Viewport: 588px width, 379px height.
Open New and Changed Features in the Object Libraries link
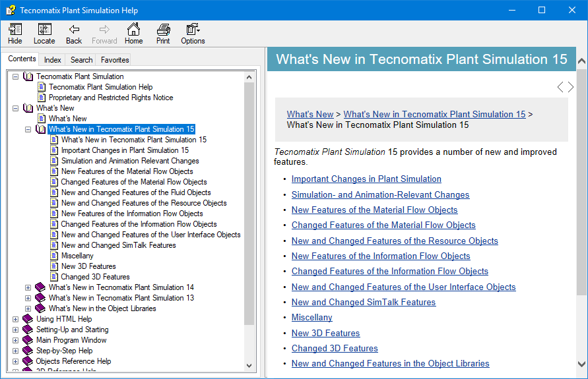[x=391, y=363]
